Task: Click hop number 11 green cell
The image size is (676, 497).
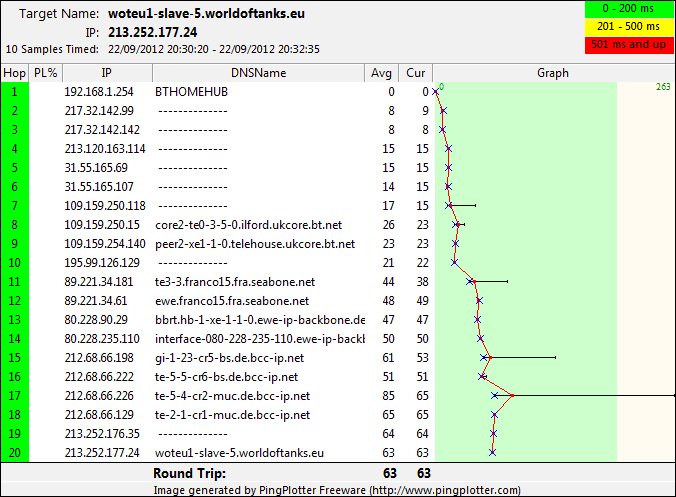Action: click(15, 282)
